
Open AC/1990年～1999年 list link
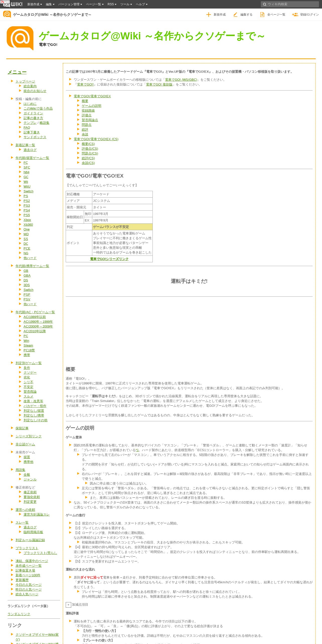tap(38, 322)
